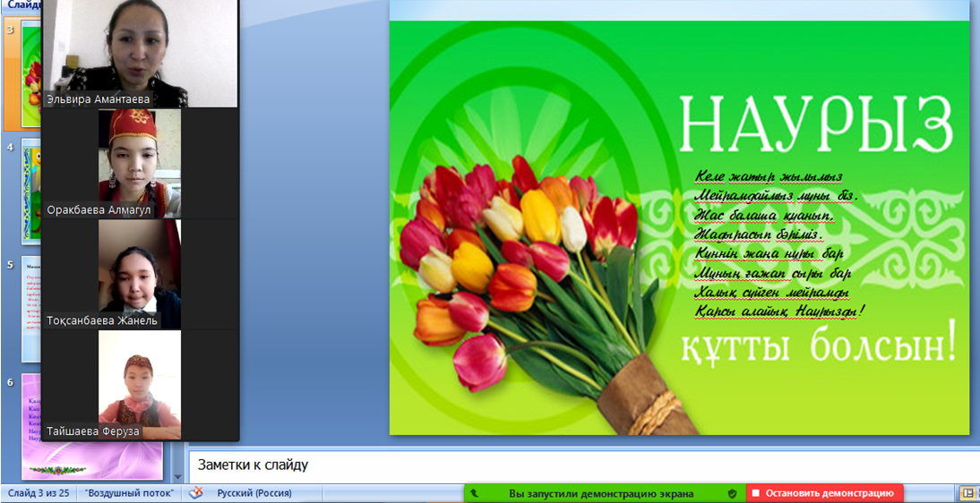Select Эльвира Амантаева's video tile
Viewport: 980px width, 503px height.
(x=140, y=54)
